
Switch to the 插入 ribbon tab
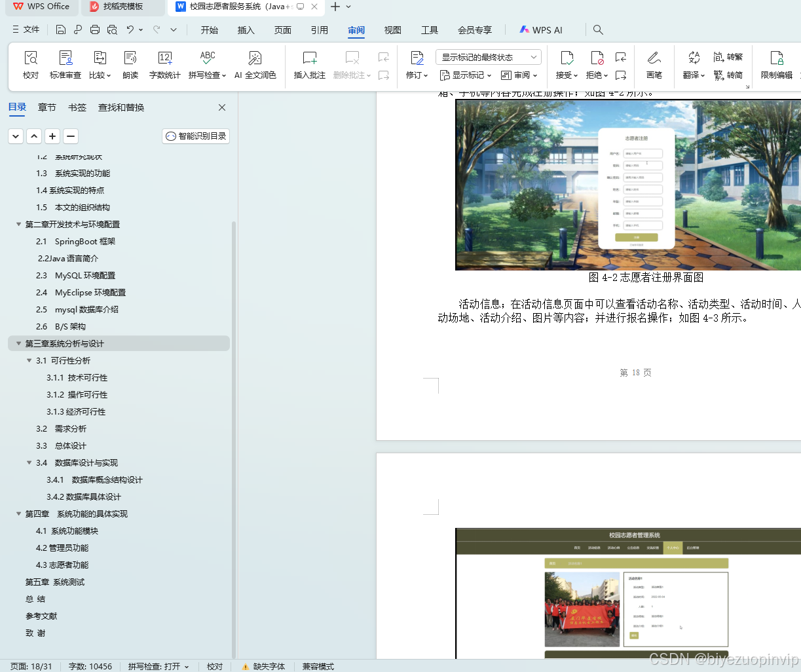pos(246,30)
